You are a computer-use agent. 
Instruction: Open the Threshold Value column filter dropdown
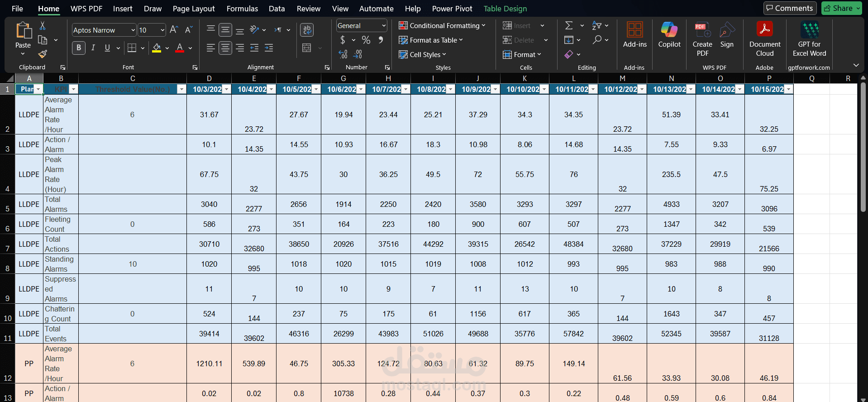pyautogui.click(x=181, y=89)
